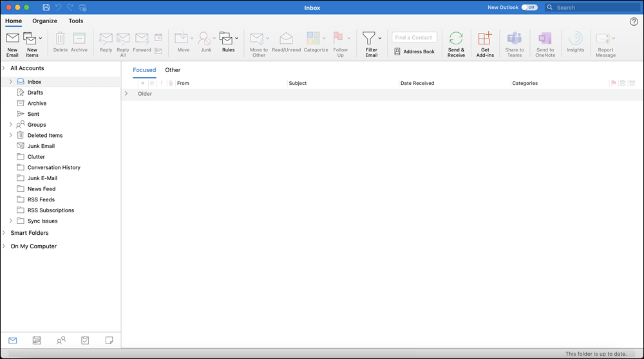Open the Tasks view icon
Image resolution: width=644 pixels, height=359 pixels.
(85, 340)
